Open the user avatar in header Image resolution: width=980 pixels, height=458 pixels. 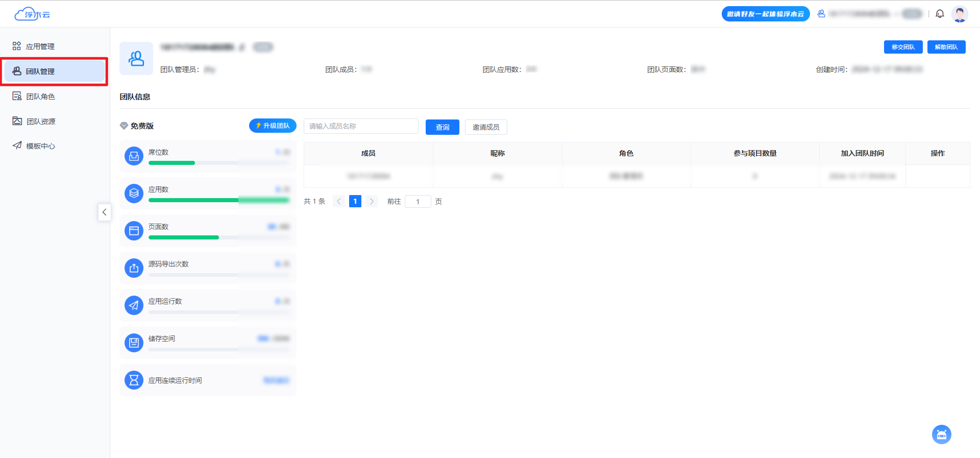pos(960,14)
